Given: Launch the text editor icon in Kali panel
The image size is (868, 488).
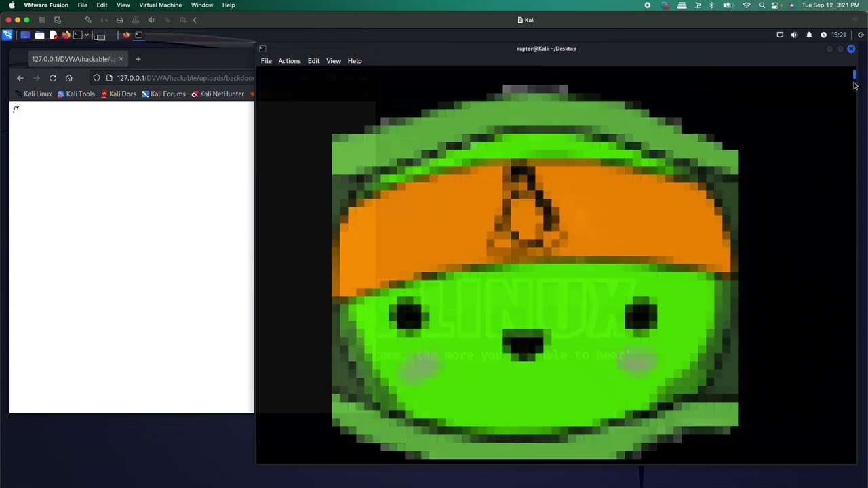Looking at the screenshot, I should [54, 35].
